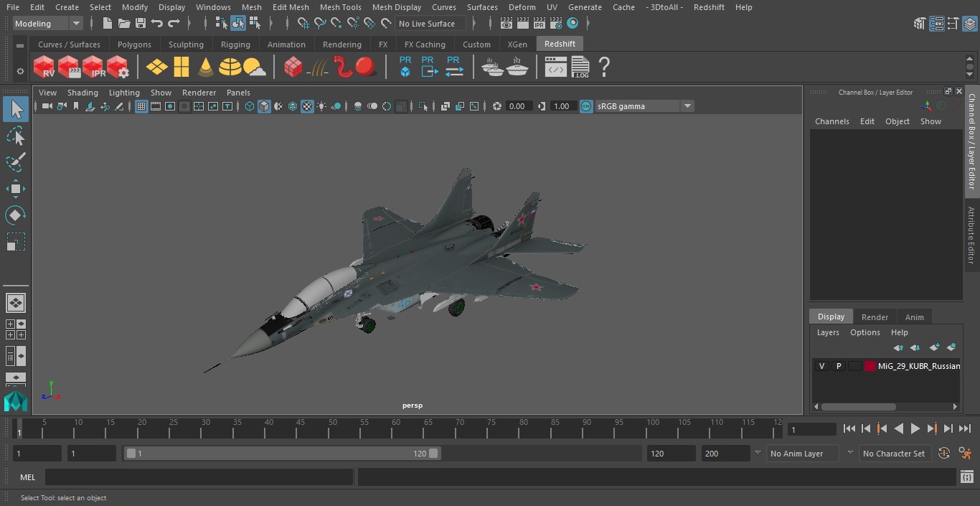The width and height of the screenshot is (980, 506).
Task: Open animation preferences running-man icon
Action: [x=966, y=454]
